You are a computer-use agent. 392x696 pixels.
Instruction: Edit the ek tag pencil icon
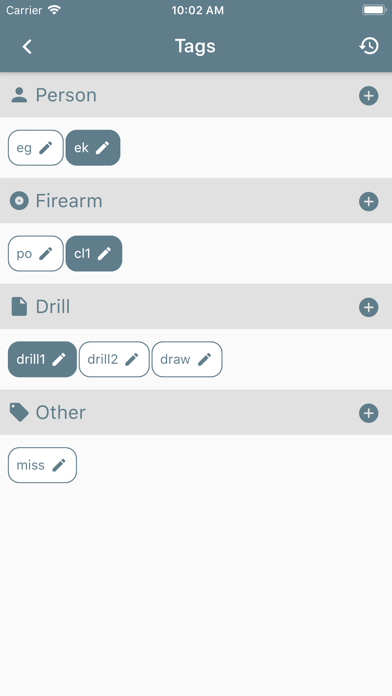[x=103, y=148]
